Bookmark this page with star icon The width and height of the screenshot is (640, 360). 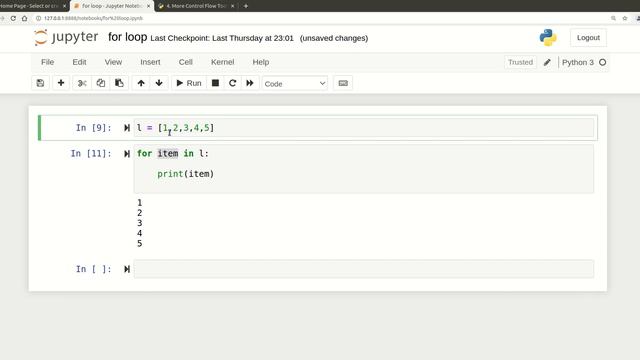[x=624, y=18]
